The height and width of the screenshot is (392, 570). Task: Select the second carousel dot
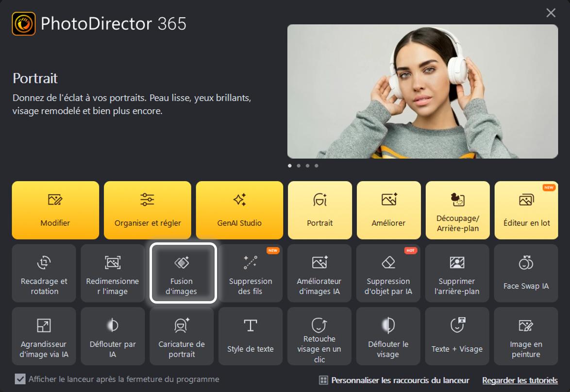point(298,166)
